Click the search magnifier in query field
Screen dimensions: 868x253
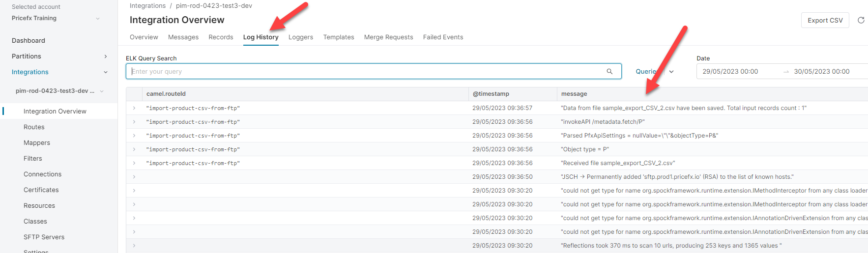click(x=609, y=71)
